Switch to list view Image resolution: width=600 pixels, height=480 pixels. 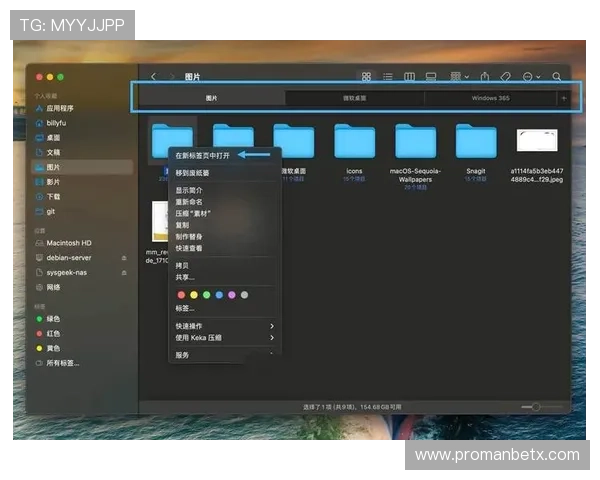point(388,76)
